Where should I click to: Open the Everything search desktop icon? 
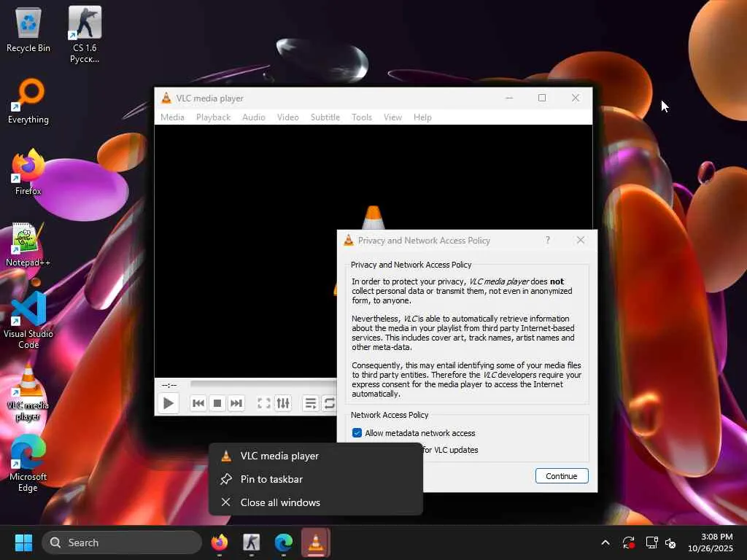pyautogui.click(x=28, y=101)
